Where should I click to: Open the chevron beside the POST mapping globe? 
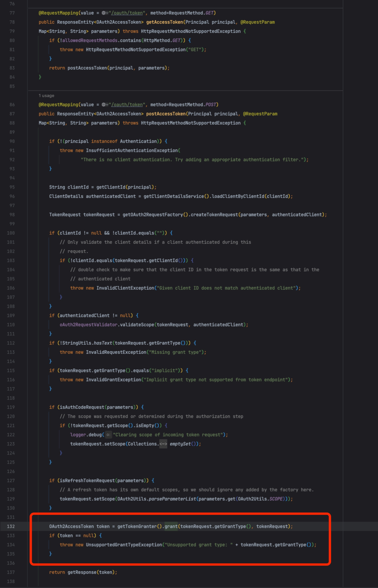pos(107,105)
